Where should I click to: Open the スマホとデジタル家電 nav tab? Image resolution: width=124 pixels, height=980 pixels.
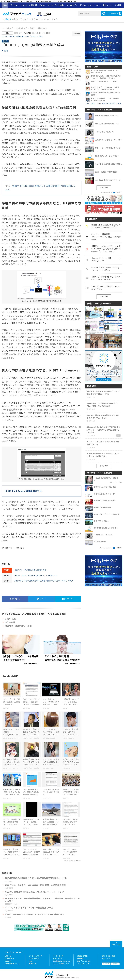click(x=56, y=5)
